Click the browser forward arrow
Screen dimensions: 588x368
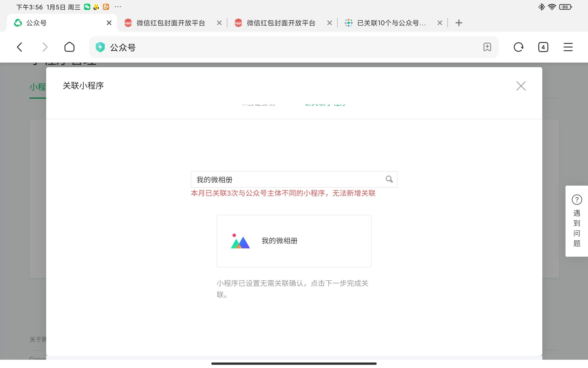tap(45, 47)
